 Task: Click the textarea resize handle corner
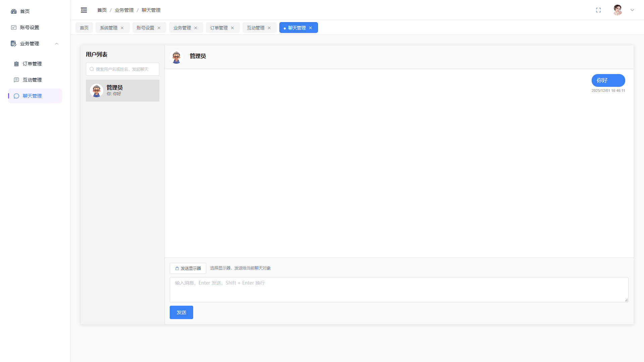(626, 300)
